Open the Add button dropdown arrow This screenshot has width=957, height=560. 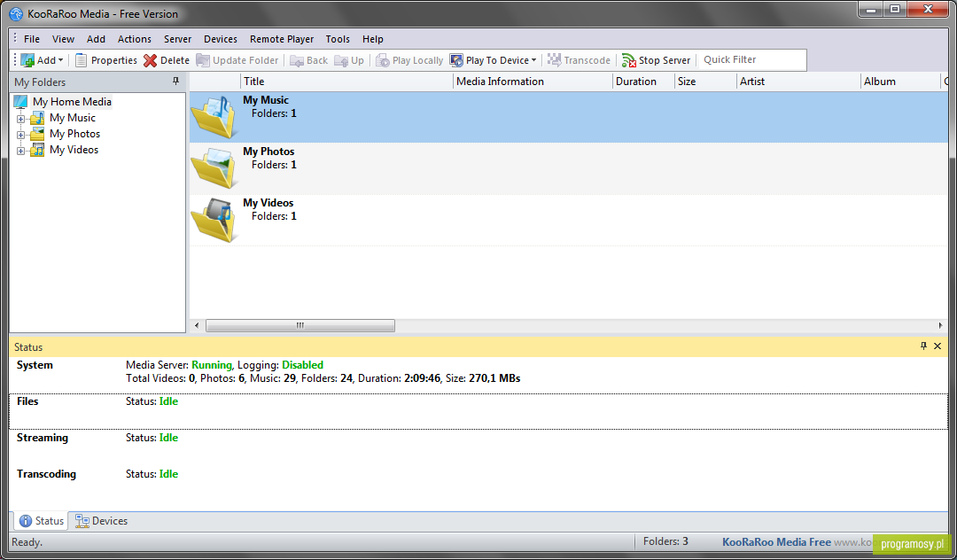[x=60, y=60]
